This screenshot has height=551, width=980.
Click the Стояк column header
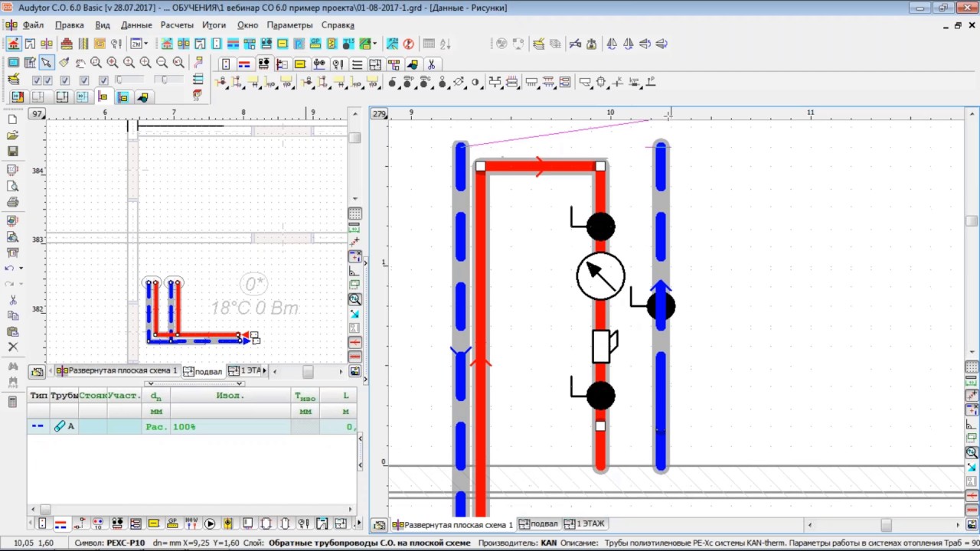tap(93, 396)
